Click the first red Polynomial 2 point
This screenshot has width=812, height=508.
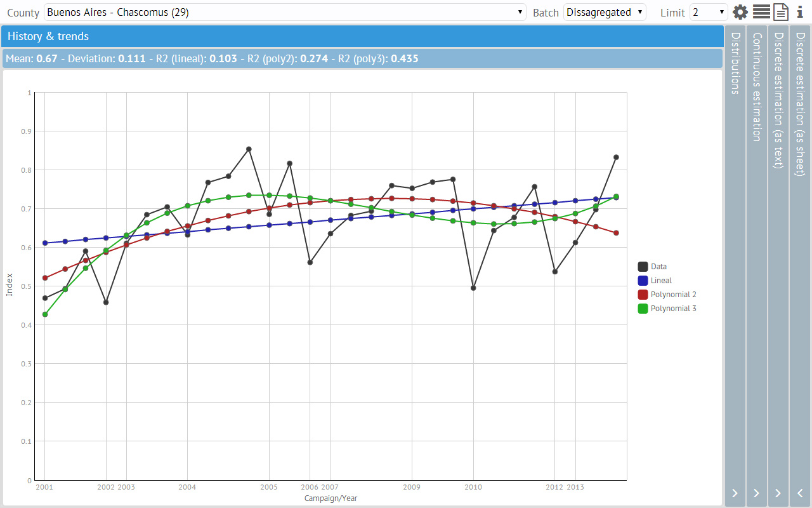click(45, 278)
